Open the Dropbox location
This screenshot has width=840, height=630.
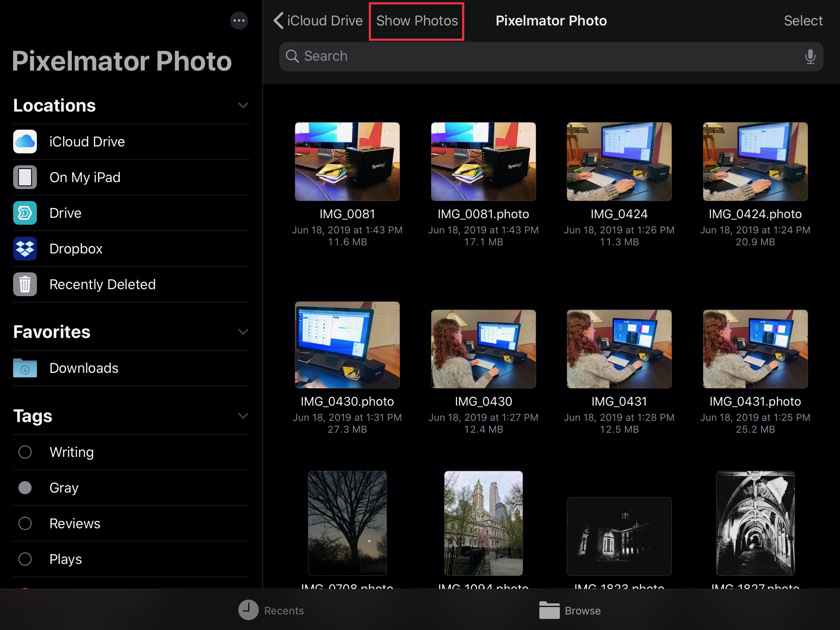coord(131,249)
